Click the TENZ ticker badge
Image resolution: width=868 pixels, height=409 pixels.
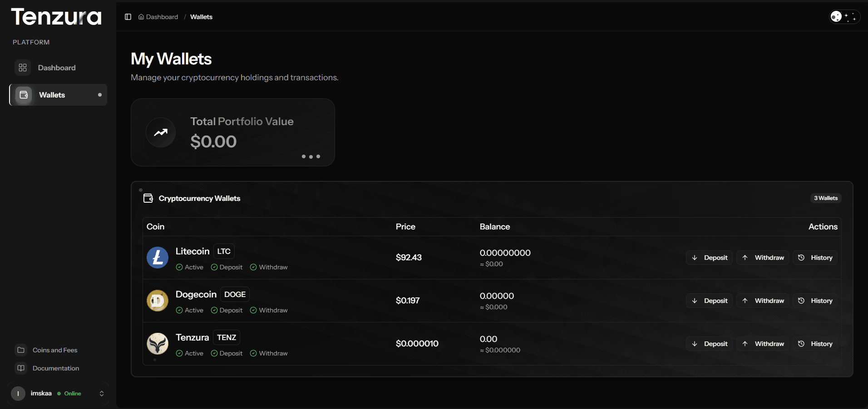click(x=227, y=337)
